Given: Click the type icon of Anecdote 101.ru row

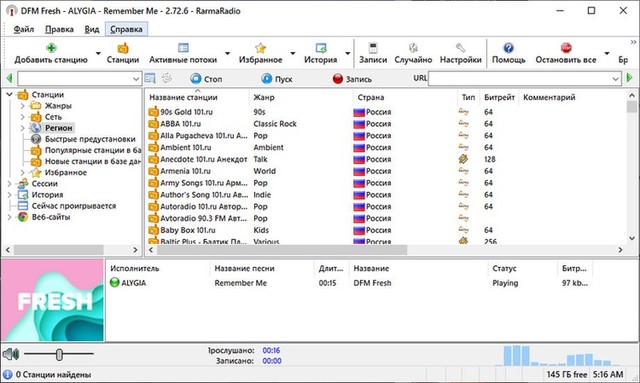Looking at the screenshot, I should click(463, 159).
